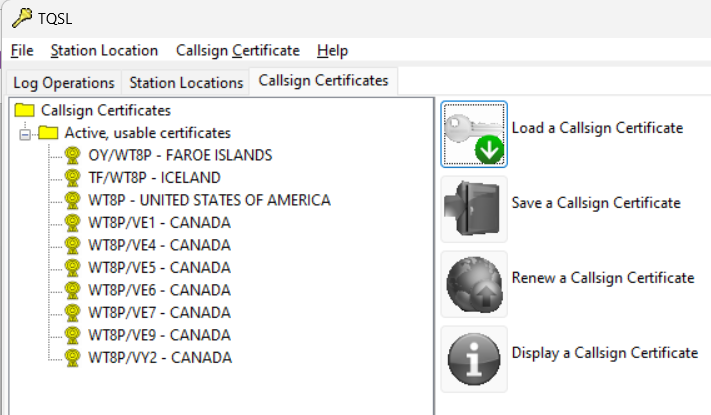
Task: Select the WT8P/VE5 - CANADA certificate
Action: [159, 268]
